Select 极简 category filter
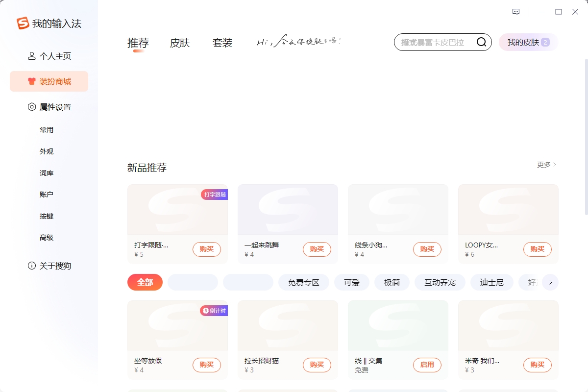Image resolution: width=588 pixels, height=392 pixels. (392, 282)
